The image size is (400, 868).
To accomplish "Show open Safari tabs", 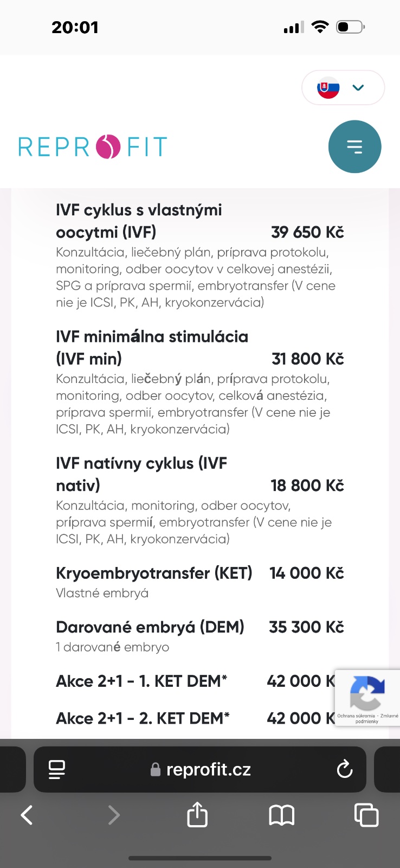I will (366, 815).
